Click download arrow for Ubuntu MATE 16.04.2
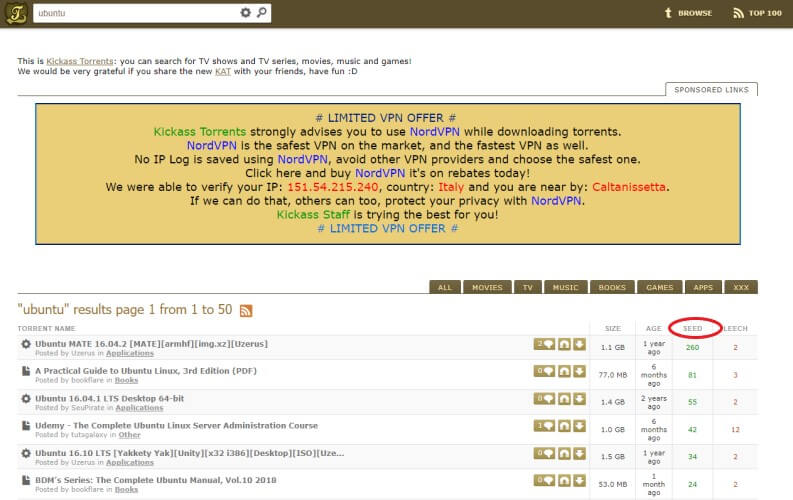Viewport: 793px width, 500px height. [x=580, y=344]
